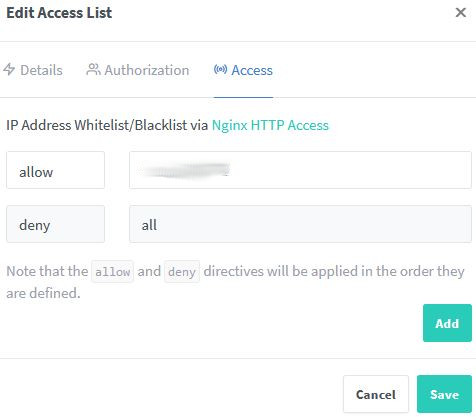
Task: Open the allow directive dropdown
Action: [55, 170]
